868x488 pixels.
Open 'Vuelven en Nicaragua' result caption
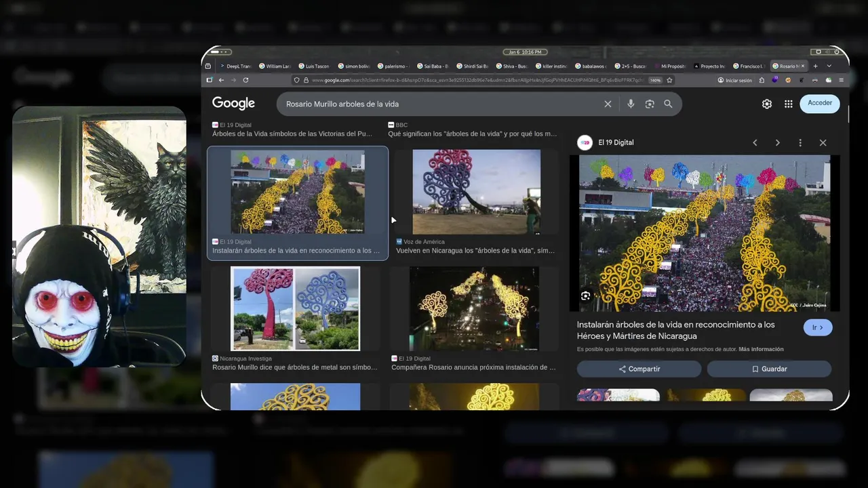coord(475,251)
